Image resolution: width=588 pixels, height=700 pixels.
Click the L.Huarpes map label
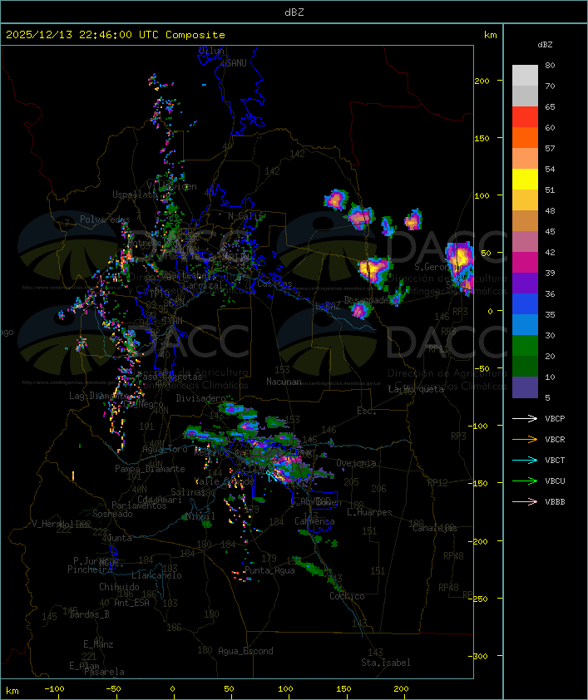369,512
